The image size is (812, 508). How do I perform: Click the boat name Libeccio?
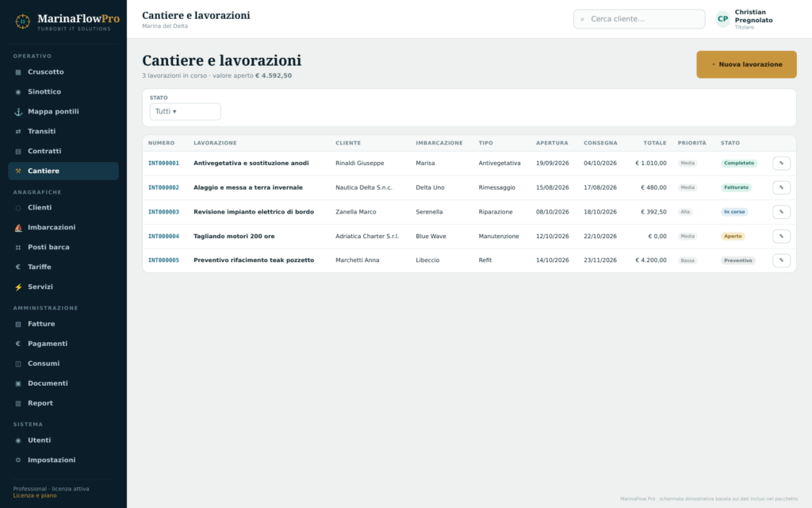[427, 260]
